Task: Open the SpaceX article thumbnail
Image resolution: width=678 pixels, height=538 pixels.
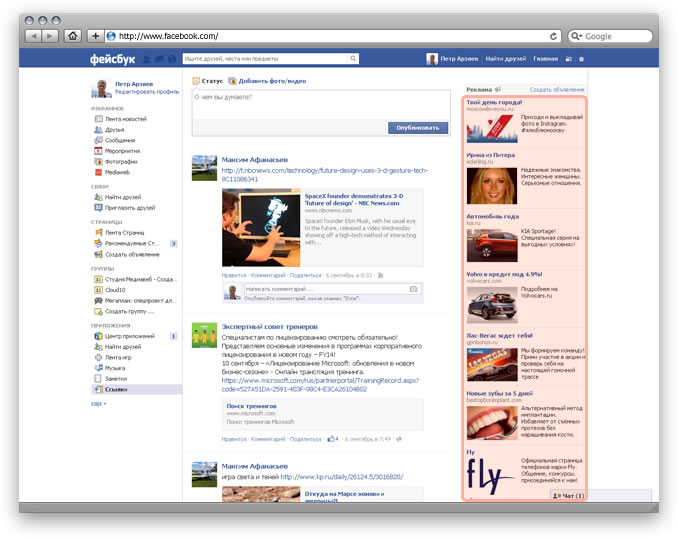Action: (x=261, y=227)
